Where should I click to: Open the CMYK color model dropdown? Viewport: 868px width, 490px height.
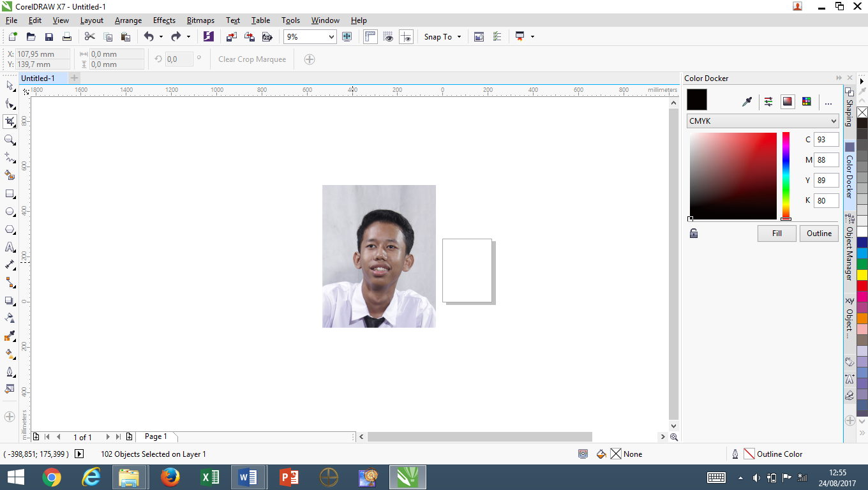point(763,121)
